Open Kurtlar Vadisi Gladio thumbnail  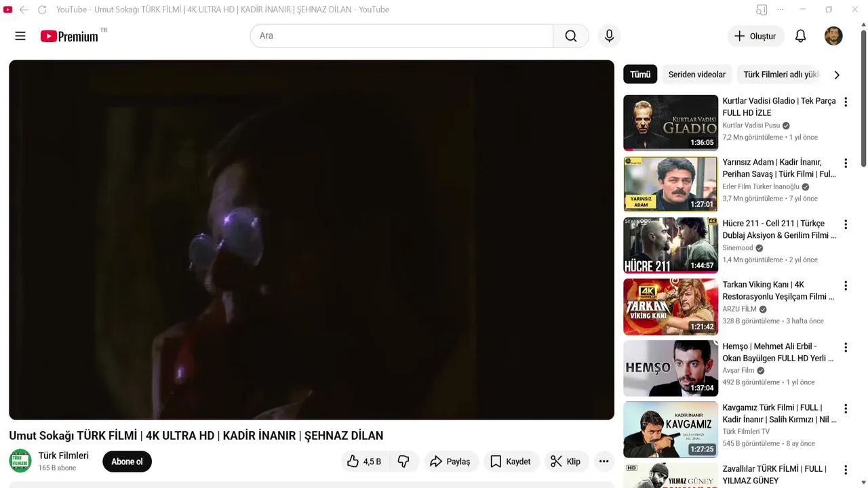coord(671,123)
